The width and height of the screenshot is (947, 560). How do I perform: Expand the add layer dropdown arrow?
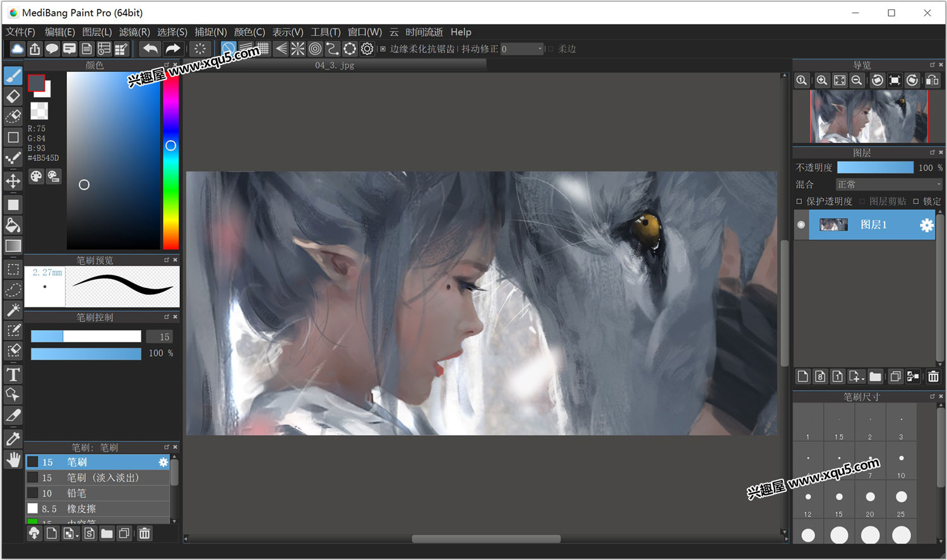pyautogui.click(x=862, y=378)
